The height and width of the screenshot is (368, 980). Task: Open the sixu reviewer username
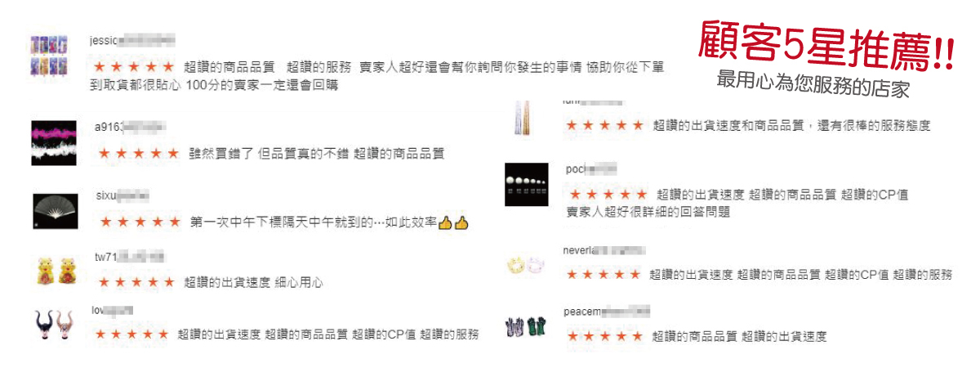122,196
